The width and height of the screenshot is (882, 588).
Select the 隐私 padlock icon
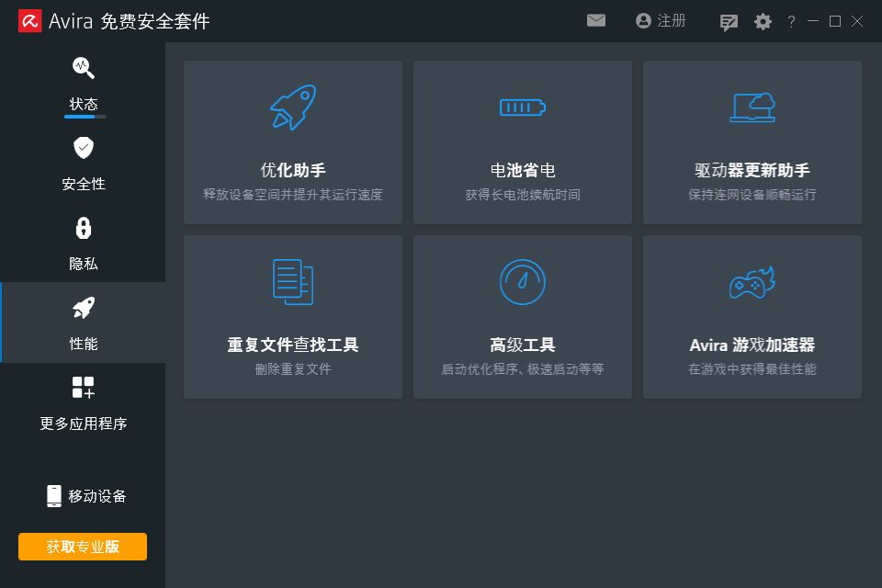84,228
